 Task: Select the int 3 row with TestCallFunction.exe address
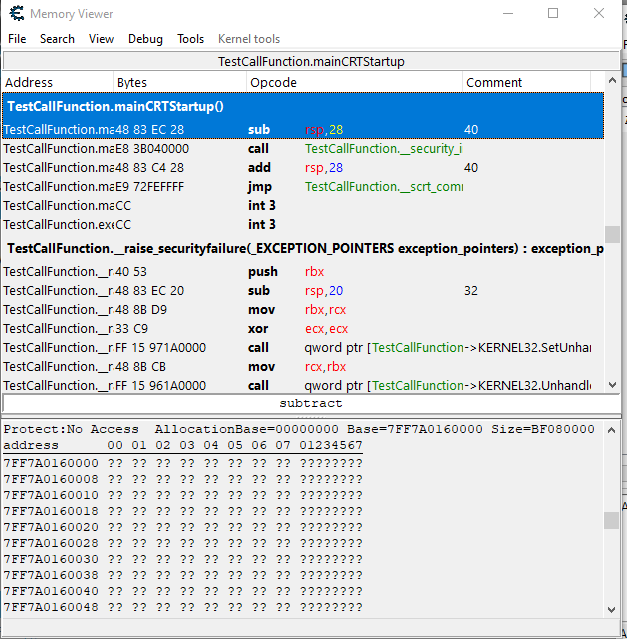tap(303, 225)
